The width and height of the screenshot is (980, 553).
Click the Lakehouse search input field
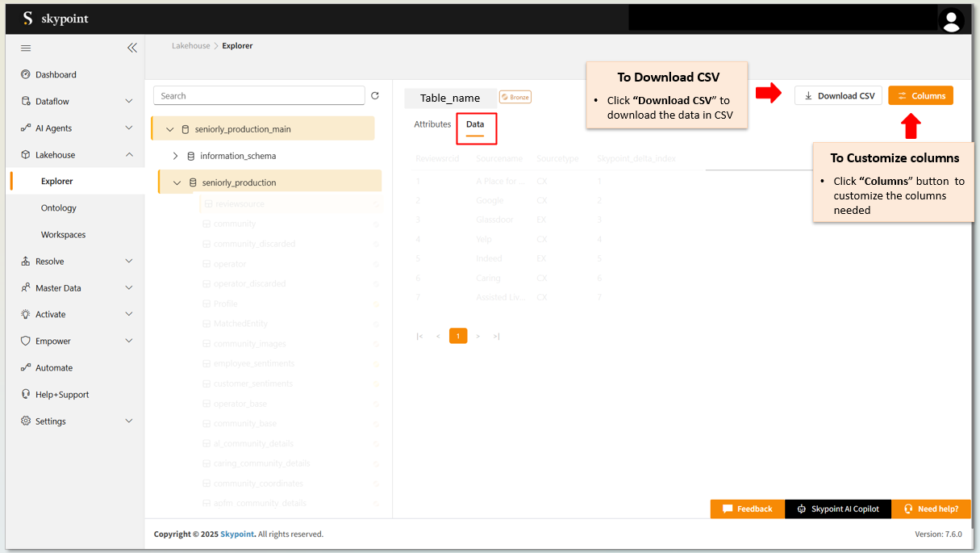pyautogui.click(x=258, y=96)
